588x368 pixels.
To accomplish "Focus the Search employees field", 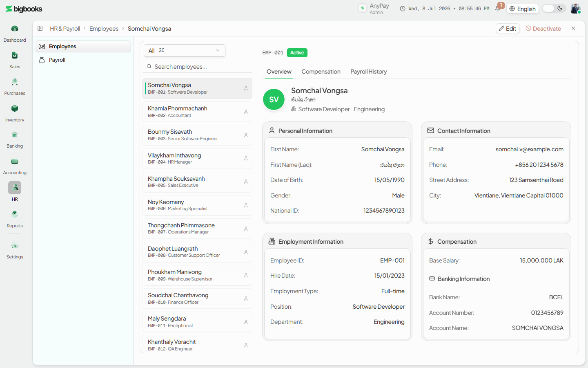I will pyautogui.click(x=197, y=67).
